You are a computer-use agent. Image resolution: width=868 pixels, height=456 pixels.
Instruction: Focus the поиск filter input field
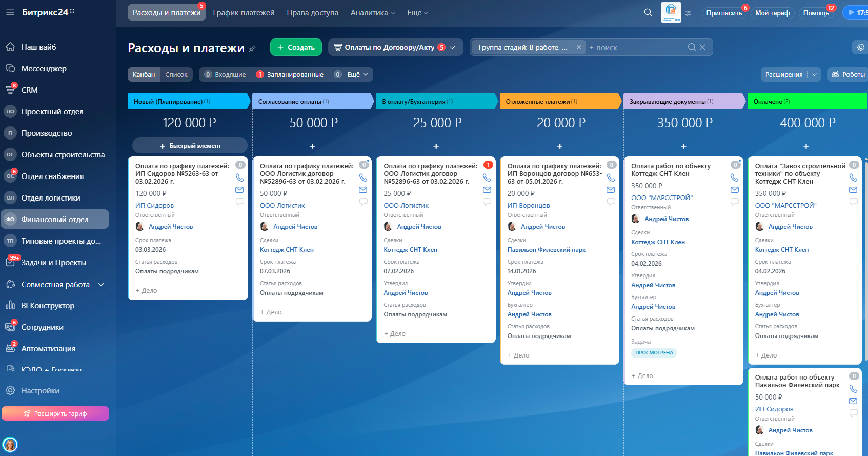tap(636, 47)
